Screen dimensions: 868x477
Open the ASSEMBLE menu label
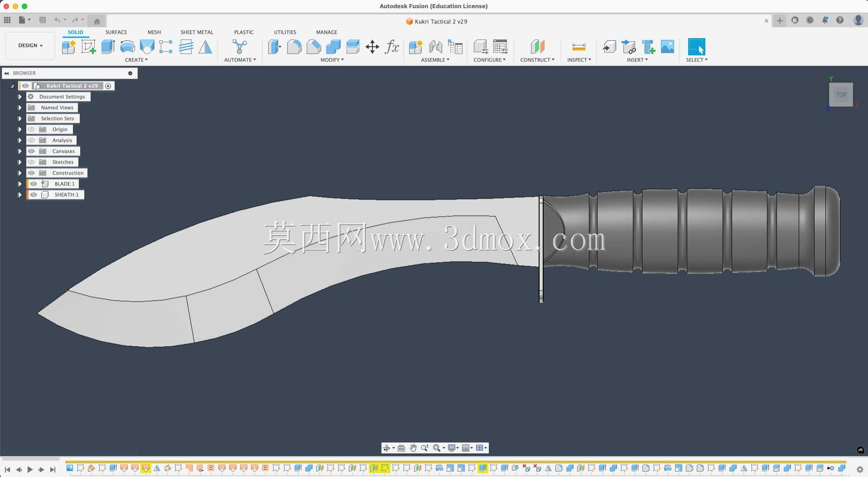pos(435,60)
